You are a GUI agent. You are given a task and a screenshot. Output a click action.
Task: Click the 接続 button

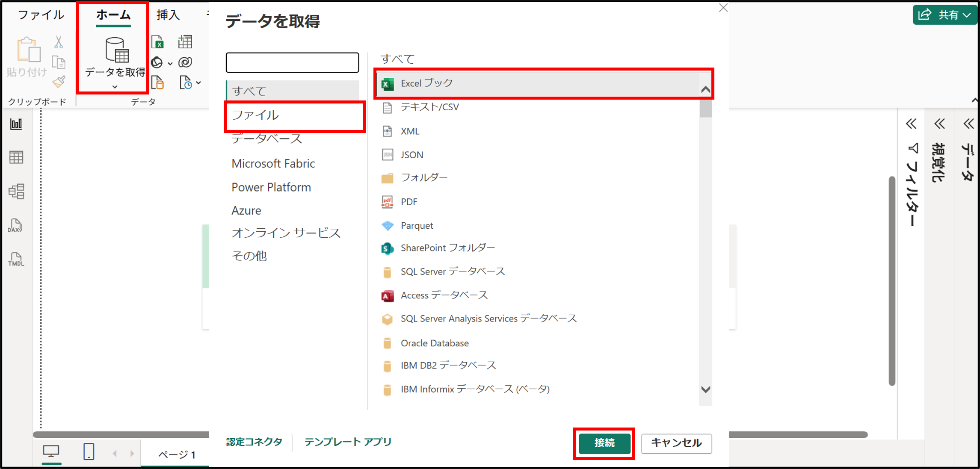coord(604,443)
